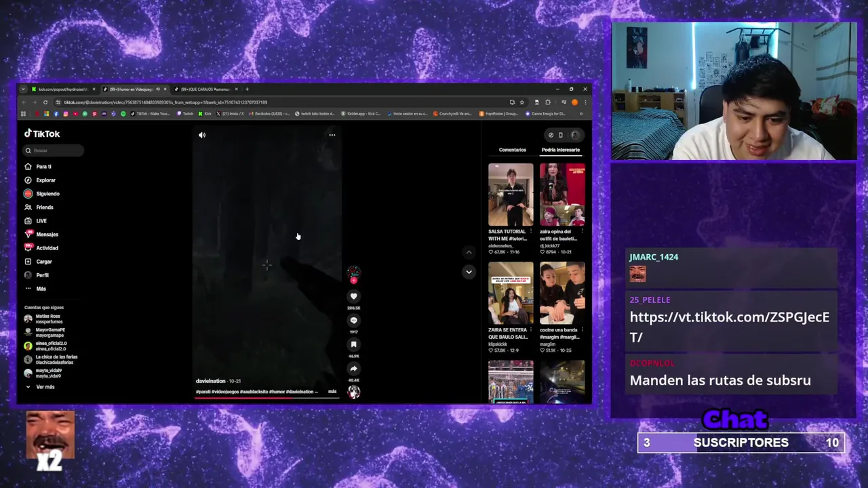Screen dimensions: 868x488
Task: Click the phone icon in top-right pill
Action: pos(560,135)
